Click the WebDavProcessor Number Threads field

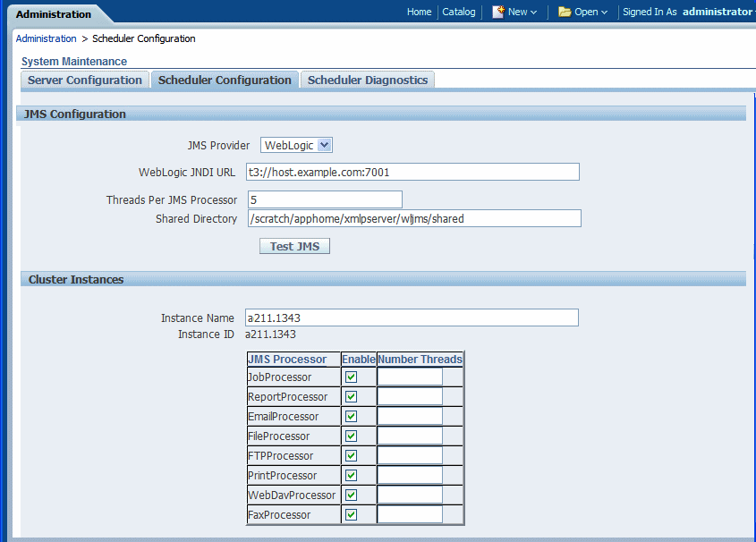click(410, 495)
